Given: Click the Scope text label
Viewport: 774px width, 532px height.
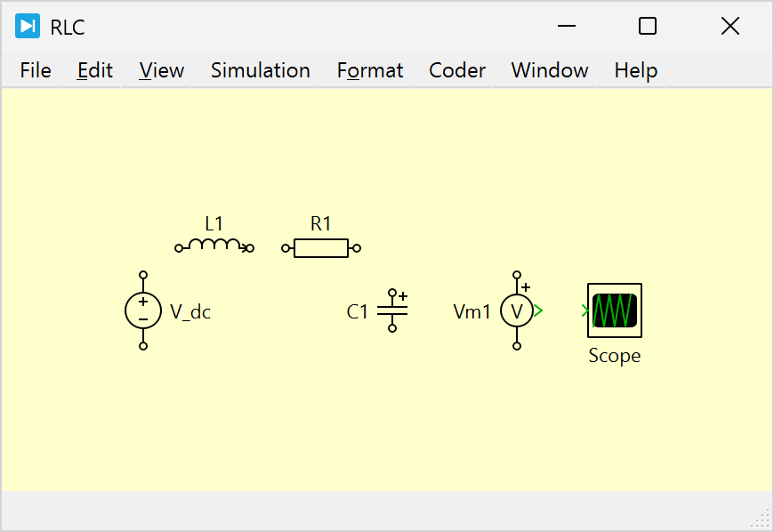Looking at the screenshot, I should pyautogui.click(x=614, y=356).
